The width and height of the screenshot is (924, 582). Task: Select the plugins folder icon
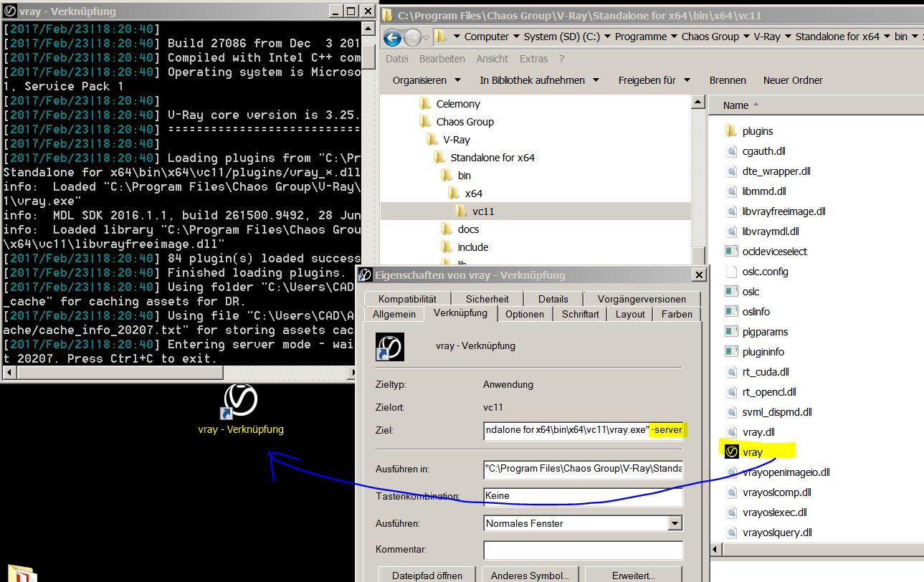tap(731, 130)
